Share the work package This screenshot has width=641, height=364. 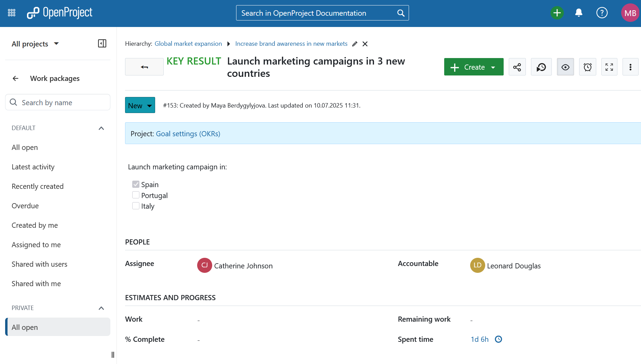[x=517, y=67]
